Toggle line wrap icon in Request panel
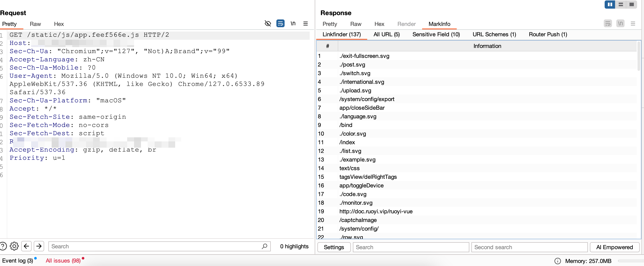The image size is (644, 266). point(280,24)
